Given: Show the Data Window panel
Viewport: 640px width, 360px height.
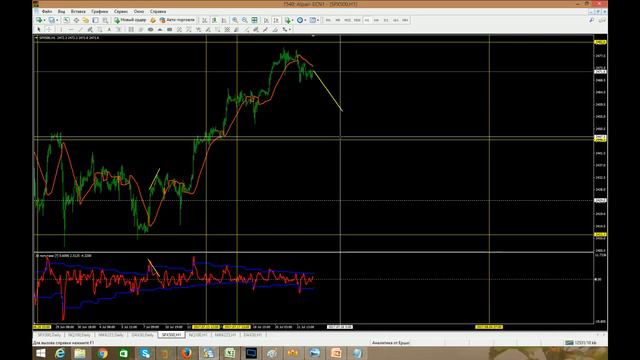Looking at the screenshot, I should [x=76, y=20].
